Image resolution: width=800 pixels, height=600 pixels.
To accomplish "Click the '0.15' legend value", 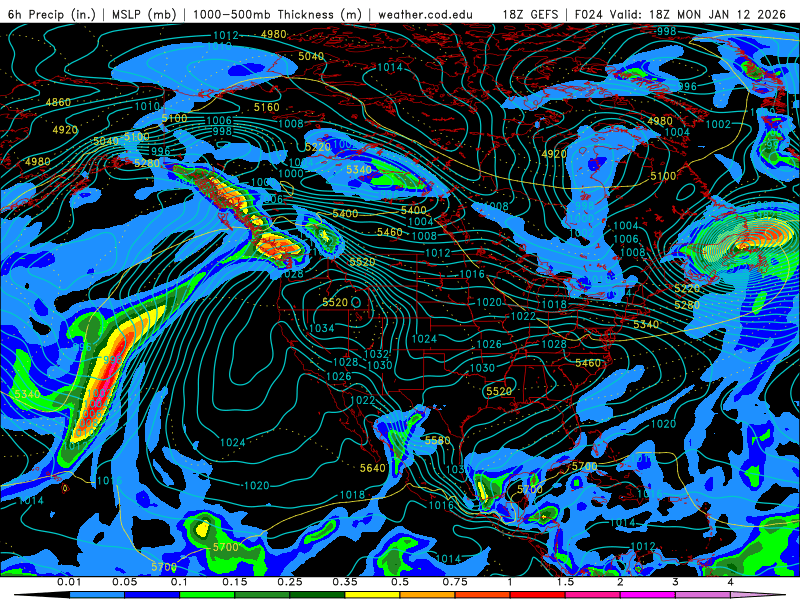I will [x=235, y=582].
